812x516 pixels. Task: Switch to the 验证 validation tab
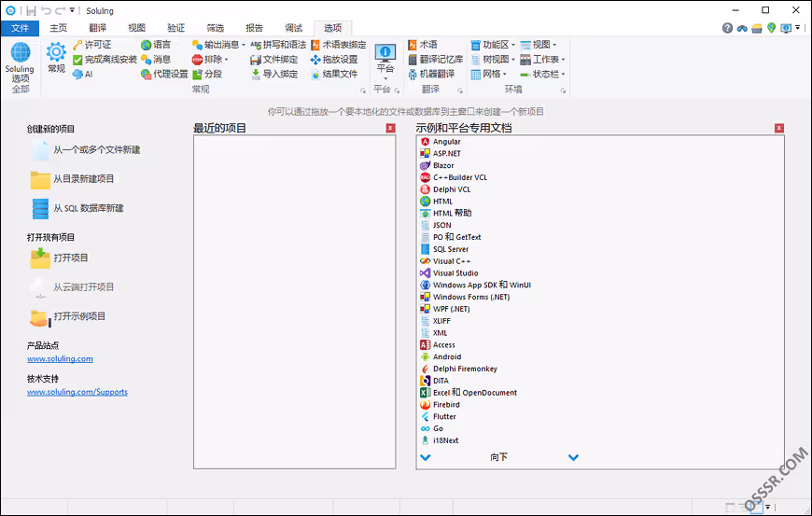pyautogui.click(x=175, y=28)
